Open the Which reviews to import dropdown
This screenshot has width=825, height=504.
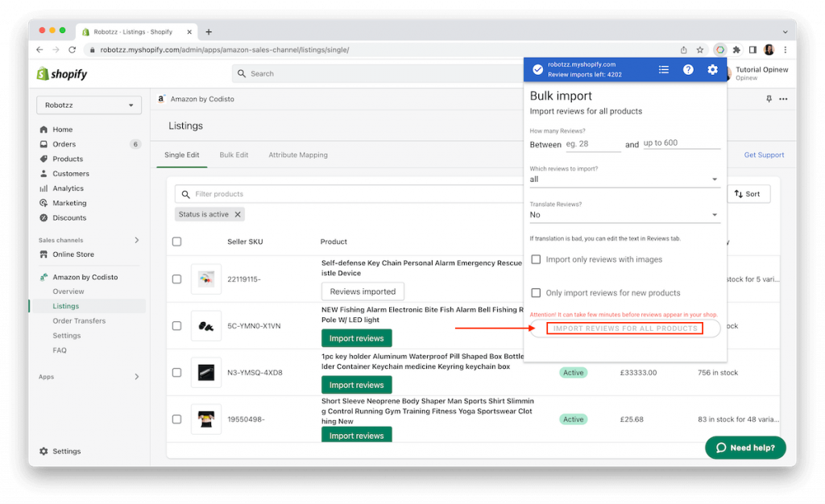coord(624,180)
